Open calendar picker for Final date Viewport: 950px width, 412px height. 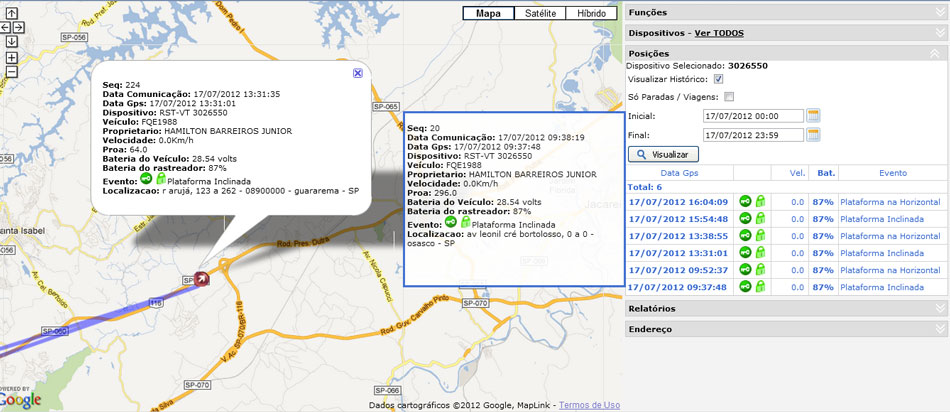(x=813, y=135)
